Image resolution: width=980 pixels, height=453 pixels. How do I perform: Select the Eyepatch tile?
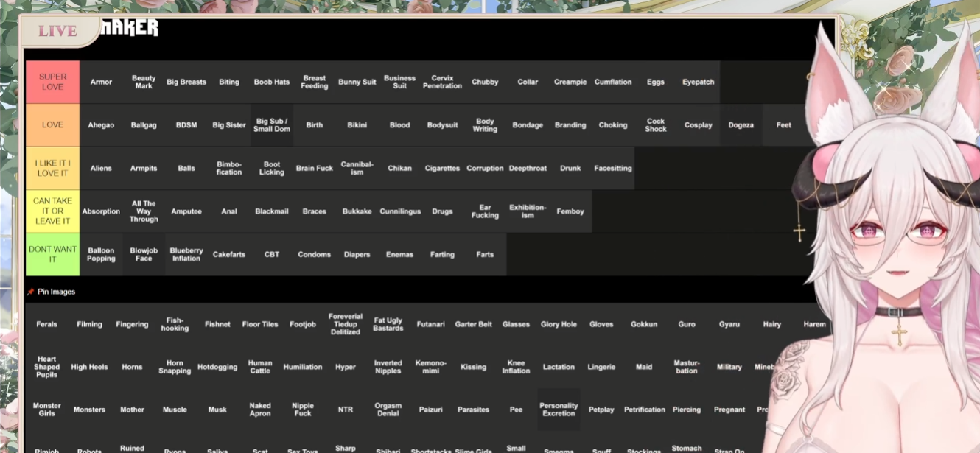coord(698,82)
